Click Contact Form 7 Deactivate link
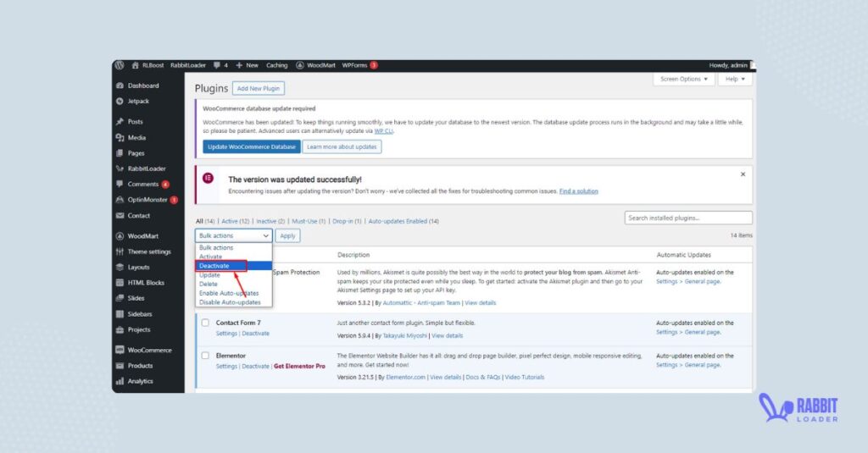 (x=256, y=334)
